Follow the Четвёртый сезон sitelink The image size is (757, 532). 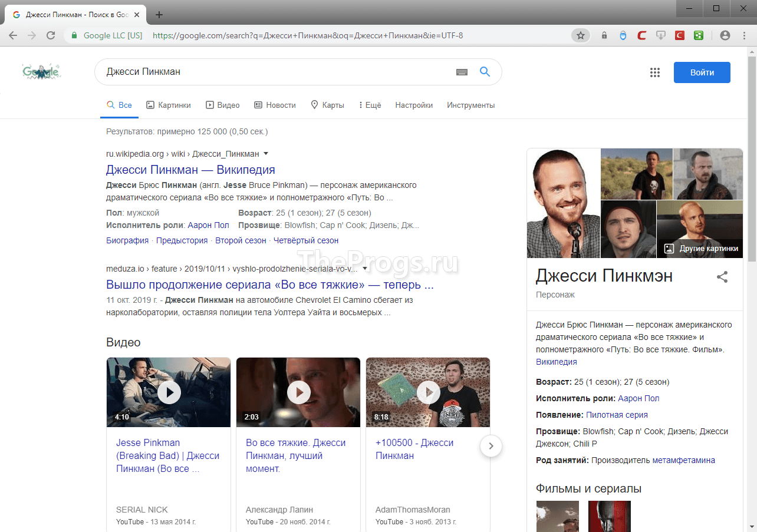pyautogui.click(x=306, y=240)
